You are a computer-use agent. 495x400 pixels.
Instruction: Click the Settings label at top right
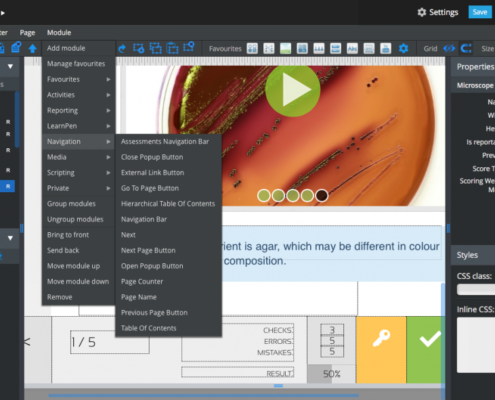pos(444,12)
